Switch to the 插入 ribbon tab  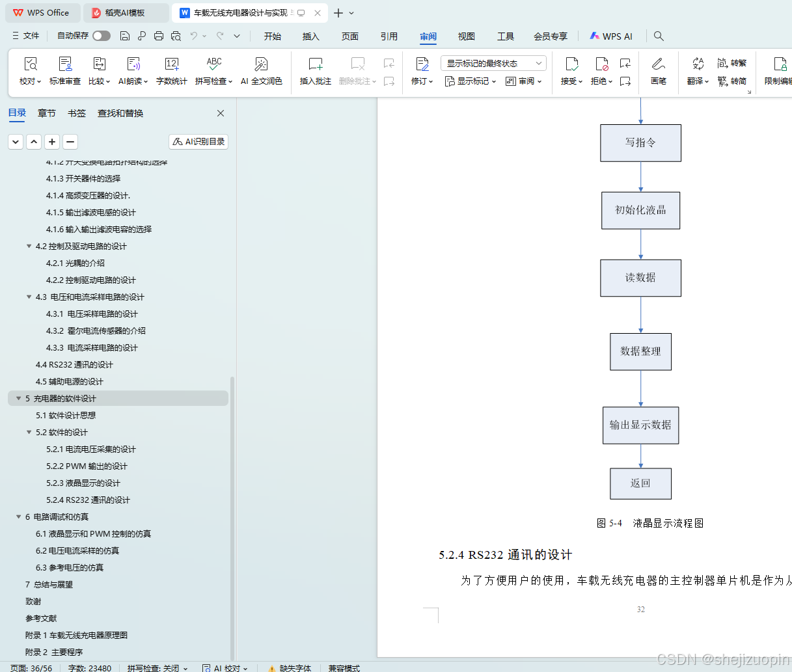pyautogui.click(x=310, y=36)
